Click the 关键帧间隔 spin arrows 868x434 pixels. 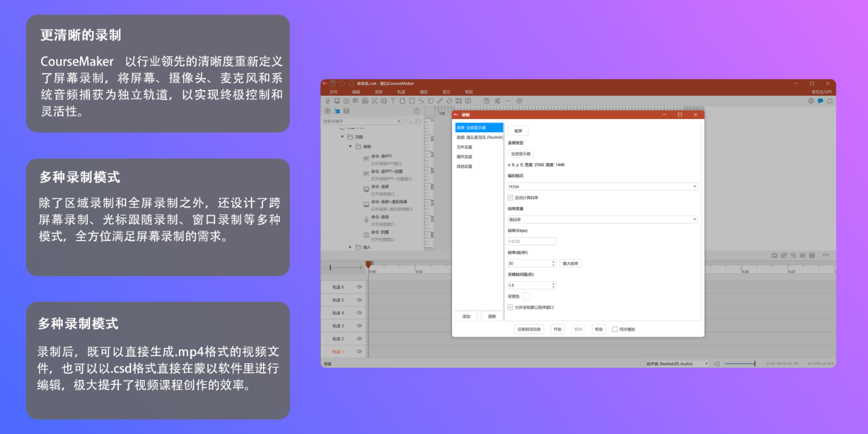click(553, 285)
